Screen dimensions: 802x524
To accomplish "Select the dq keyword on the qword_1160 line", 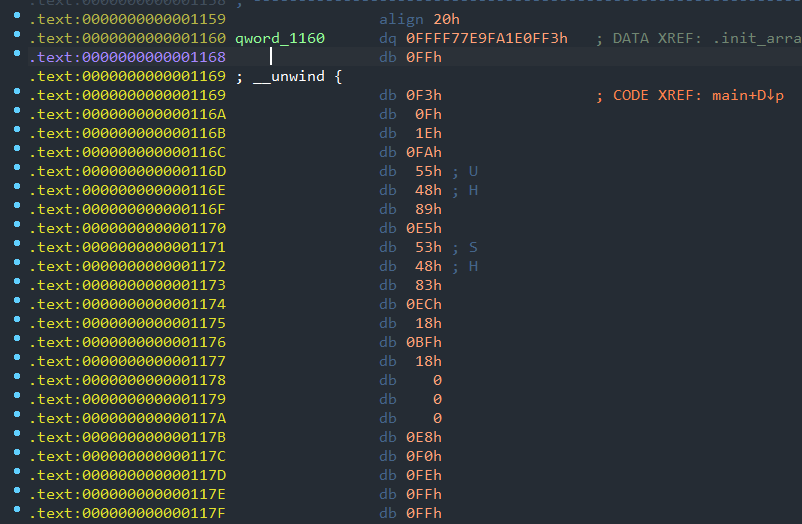I will 388,38.
